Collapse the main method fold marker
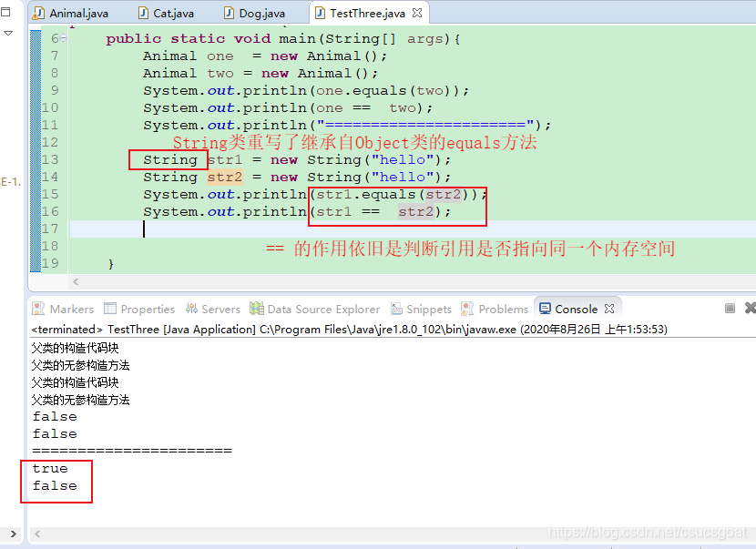Viewport: 756px width, 549px height. tap(63, 38)
